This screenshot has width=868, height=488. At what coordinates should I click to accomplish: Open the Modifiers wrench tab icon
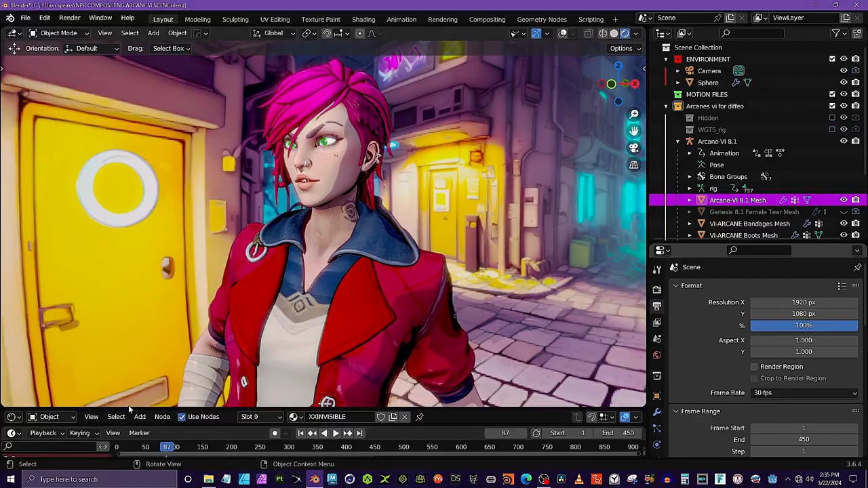tap(656, 412)
